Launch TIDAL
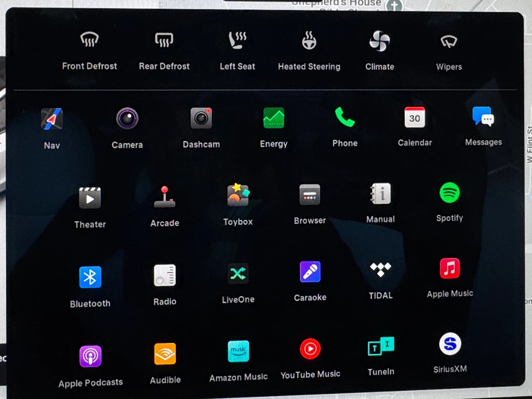532x399 pixels. pos(380,270)
